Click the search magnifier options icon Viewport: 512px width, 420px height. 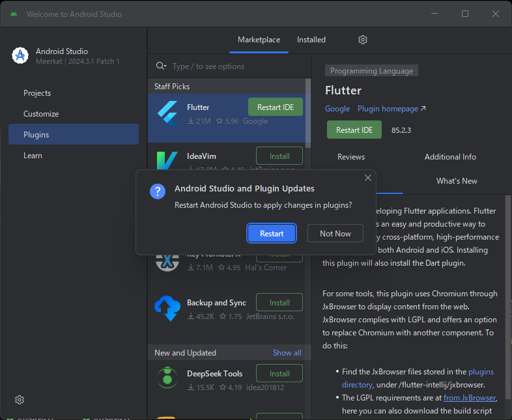161,66
